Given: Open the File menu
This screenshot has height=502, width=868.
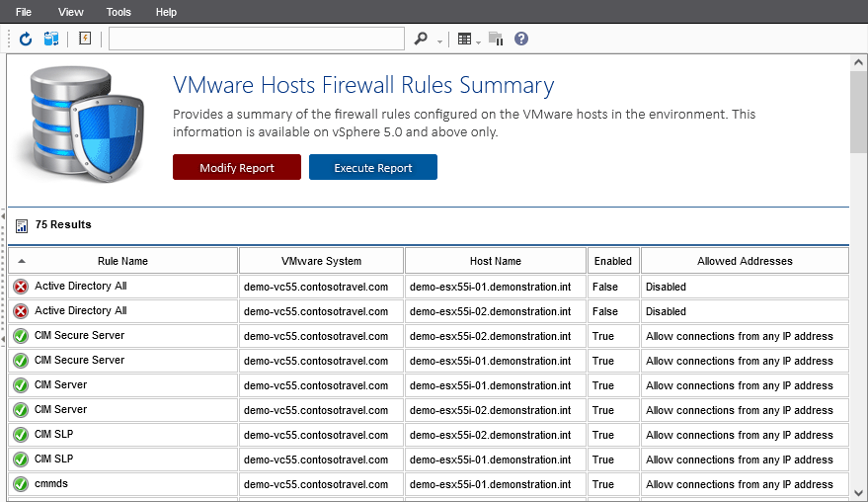Looking at the screenshot, I should click(24, 12).
